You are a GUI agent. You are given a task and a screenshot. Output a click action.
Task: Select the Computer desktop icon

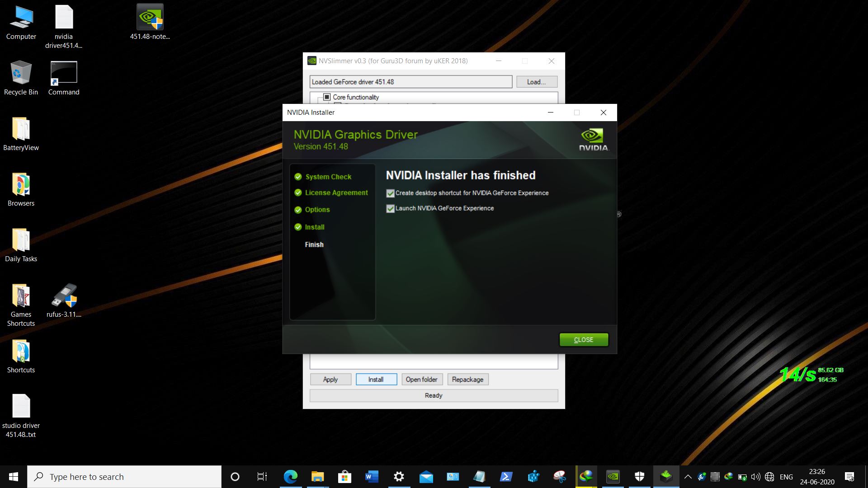[21, 23]
